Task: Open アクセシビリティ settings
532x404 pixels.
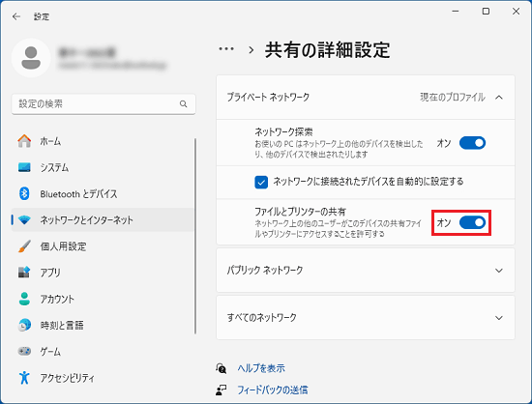Action: point(103,377)
